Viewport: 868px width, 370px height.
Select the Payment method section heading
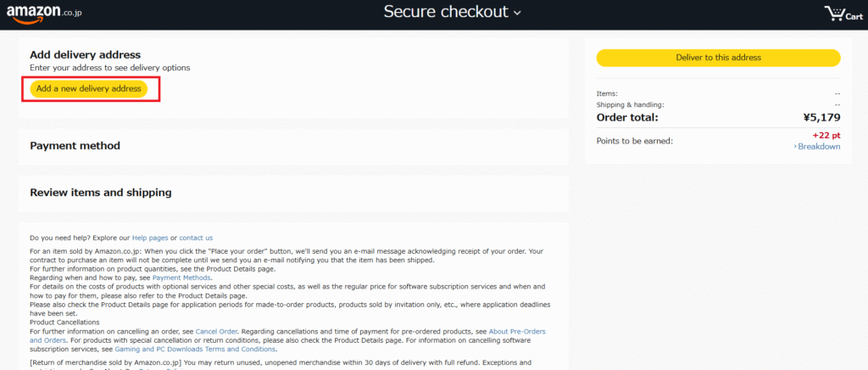(x=75, y=146)
